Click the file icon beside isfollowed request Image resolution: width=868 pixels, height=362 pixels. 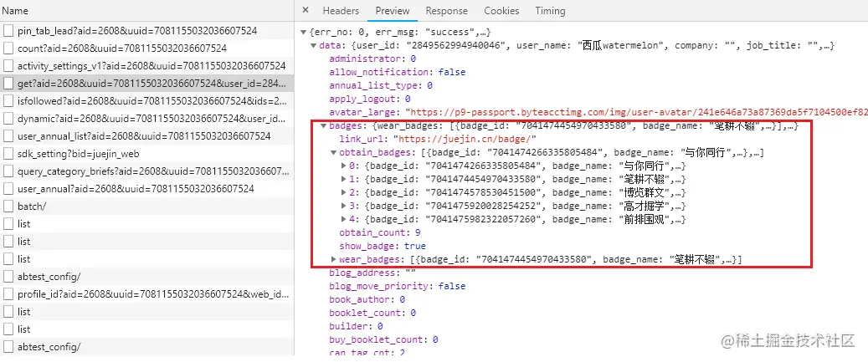point(8,101)
